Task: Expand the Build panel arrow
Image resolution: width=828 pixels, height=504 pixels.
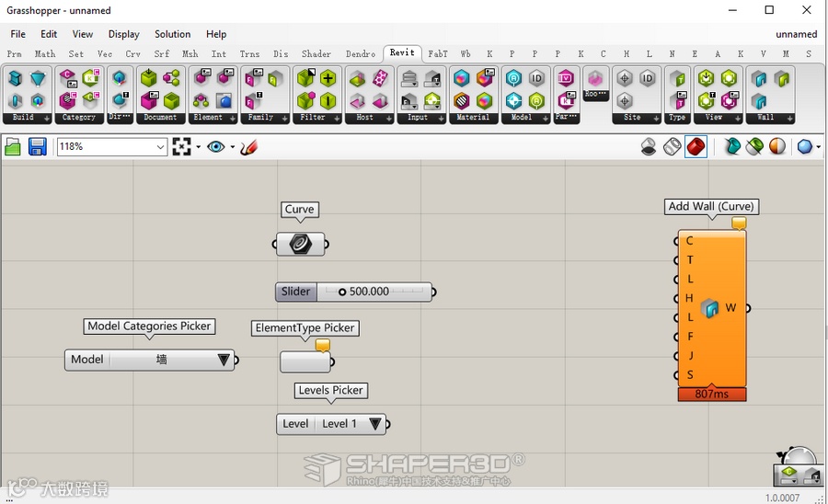Action: click(47, 119)
